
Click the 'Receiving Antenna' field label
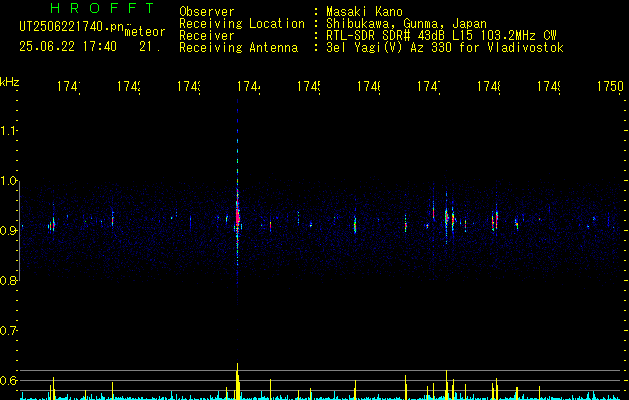pos(238,48)
